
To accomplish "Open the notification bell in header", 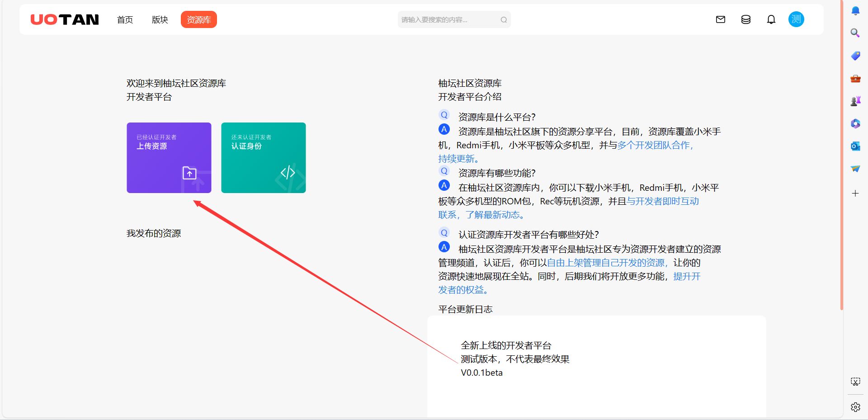I will click(x=771, y=19).
